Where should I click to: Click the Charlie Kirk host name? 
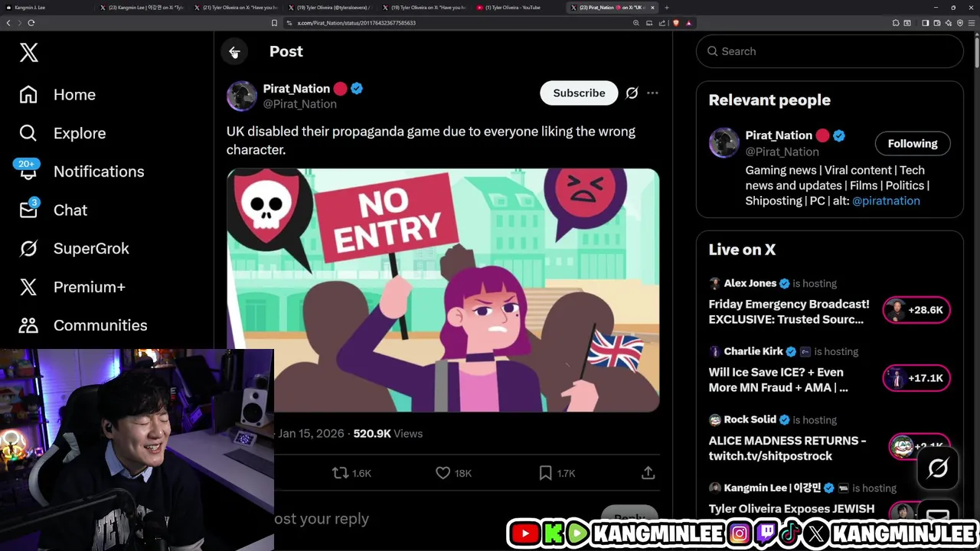(753, 351)
